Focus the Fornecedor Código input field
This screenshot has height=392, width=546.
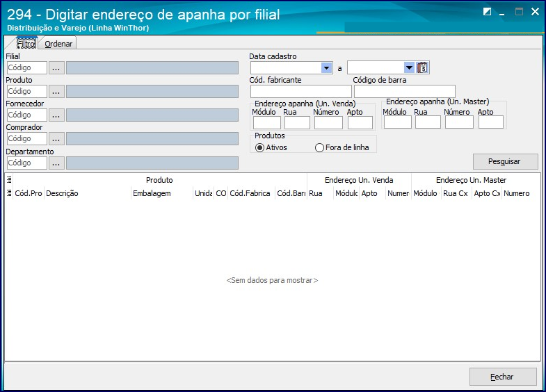(27, 115)
